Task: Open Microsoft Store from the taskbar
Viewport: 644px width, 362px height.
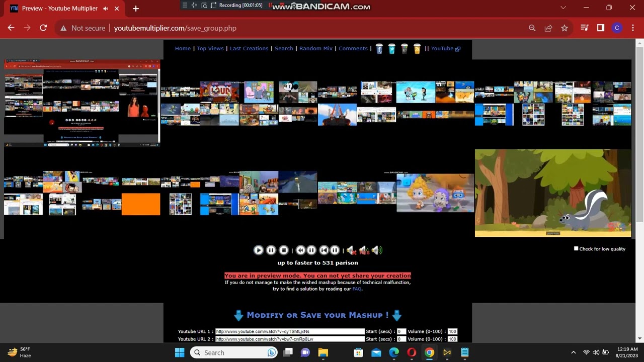Action: click(358, 352)
